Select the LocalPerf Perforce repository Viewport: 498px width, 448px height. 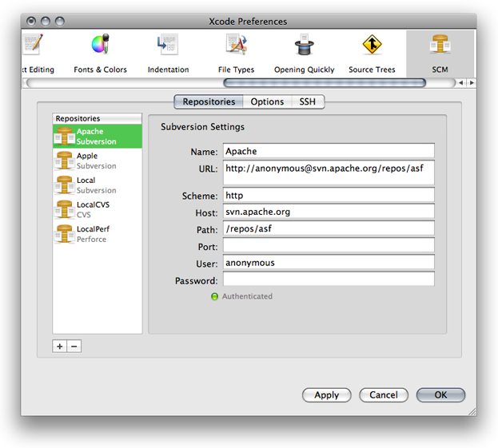point(97,233)
